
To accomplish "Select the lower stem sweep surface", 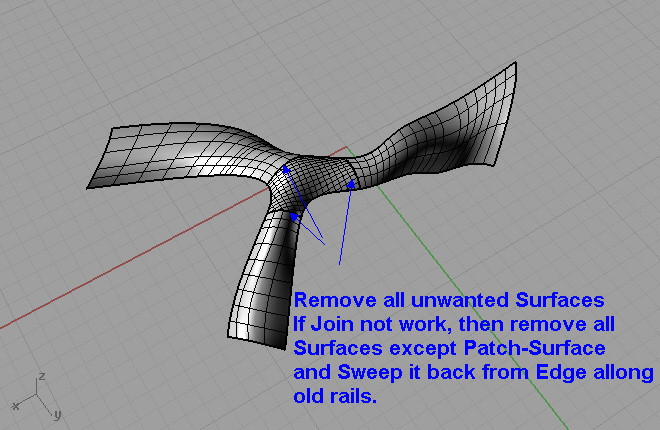I will [265, 282].
